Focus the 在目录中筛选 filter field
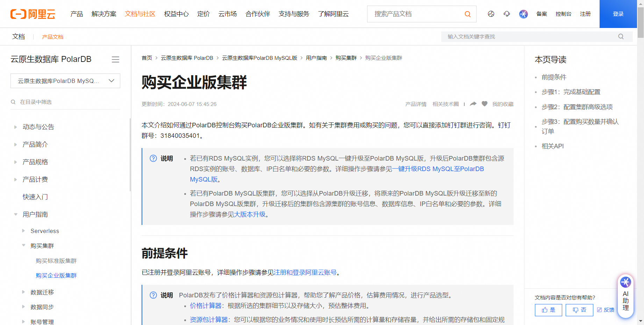 point(65,102)
